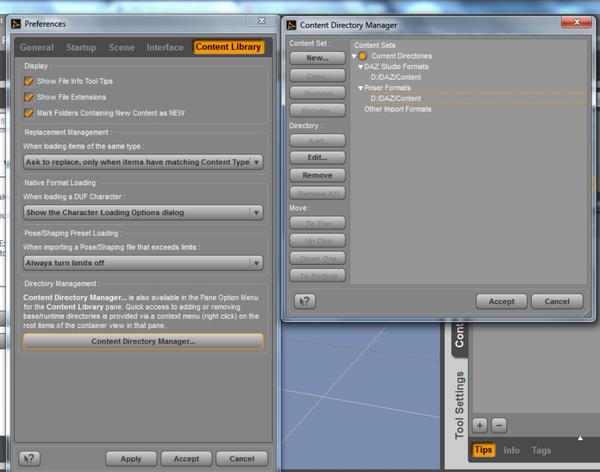Select the Content Library tab
Viewport: 600px width, 472px height.
pos(228,47)
